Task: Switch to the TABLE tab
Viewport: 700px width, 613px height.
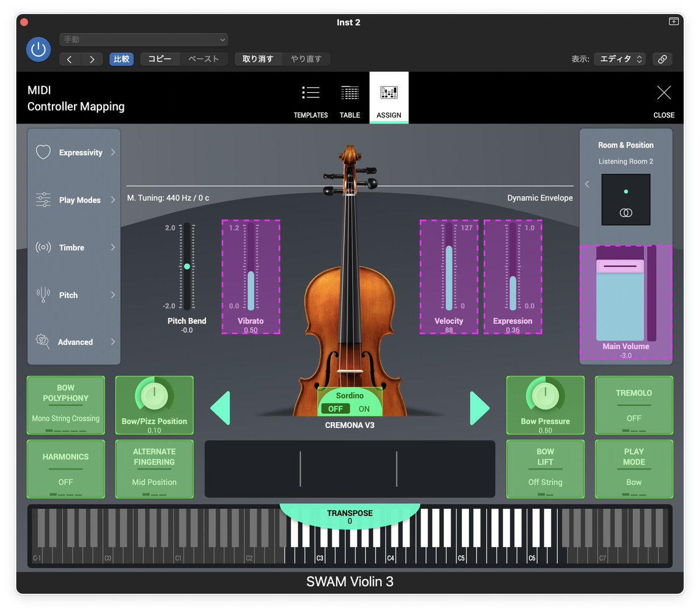Action: pos(350,98)
